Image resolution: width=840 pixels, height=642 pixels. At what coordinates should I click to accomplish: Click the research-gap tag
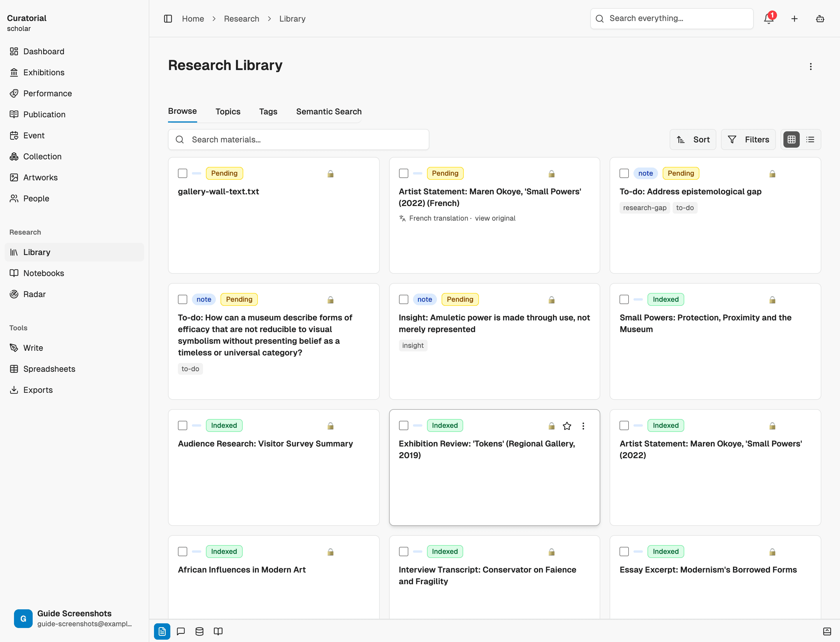click(645, 208)
